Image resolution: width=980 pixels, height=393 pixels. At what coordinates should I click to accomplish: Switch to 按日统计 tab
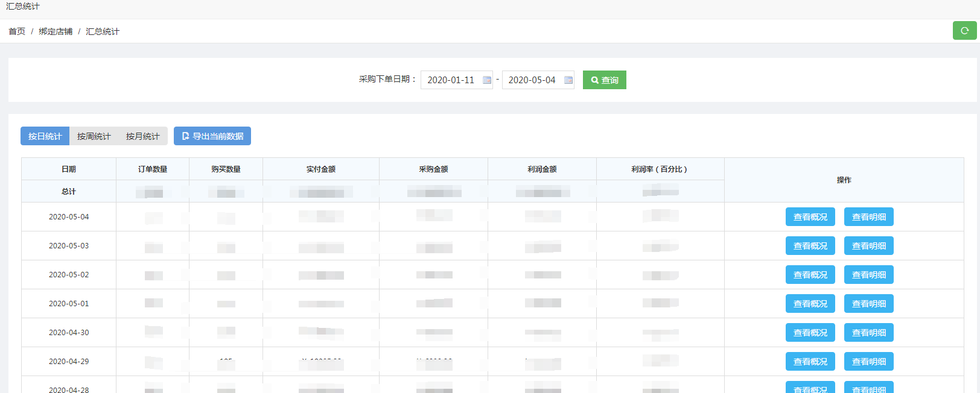pyautogui.click(x=45, y=136)
